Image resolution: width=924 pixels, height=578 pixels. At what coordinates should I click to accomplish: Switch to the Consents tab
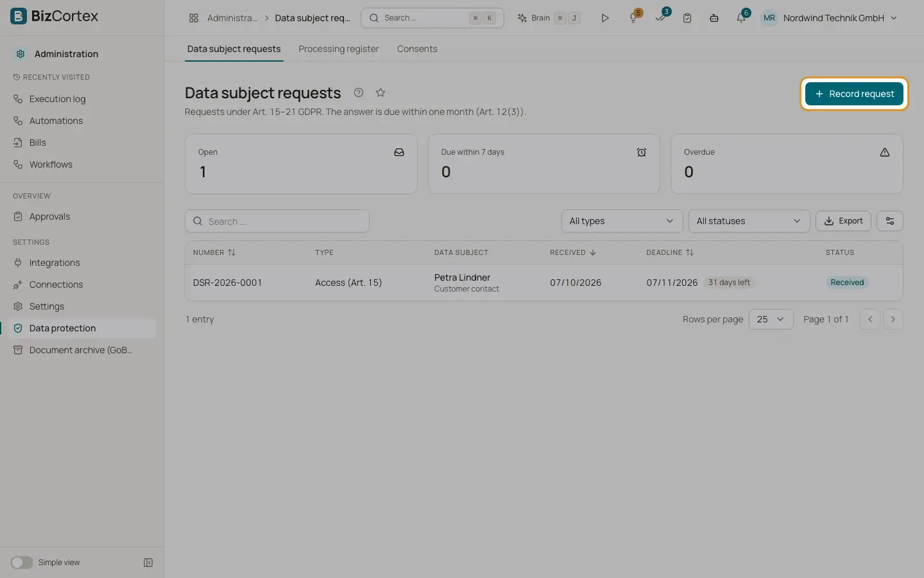pyautogui.click(x=417, y=49)
